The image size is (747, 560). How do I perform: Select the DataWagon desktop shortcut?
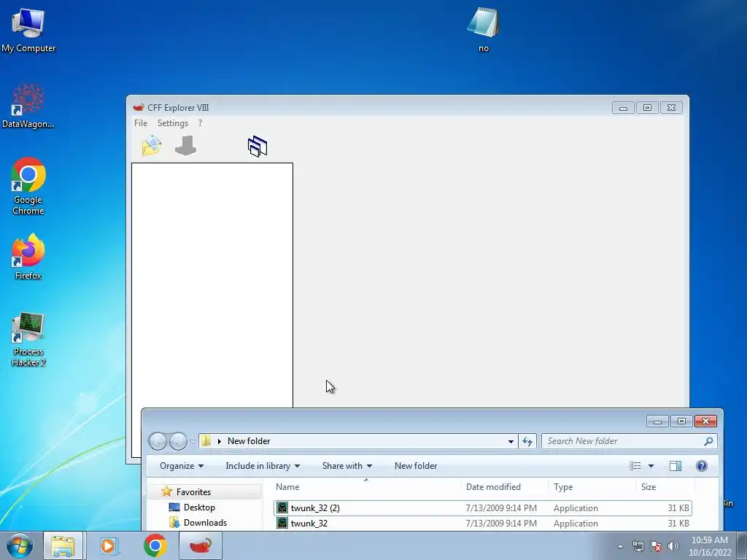tap(28, 106)
